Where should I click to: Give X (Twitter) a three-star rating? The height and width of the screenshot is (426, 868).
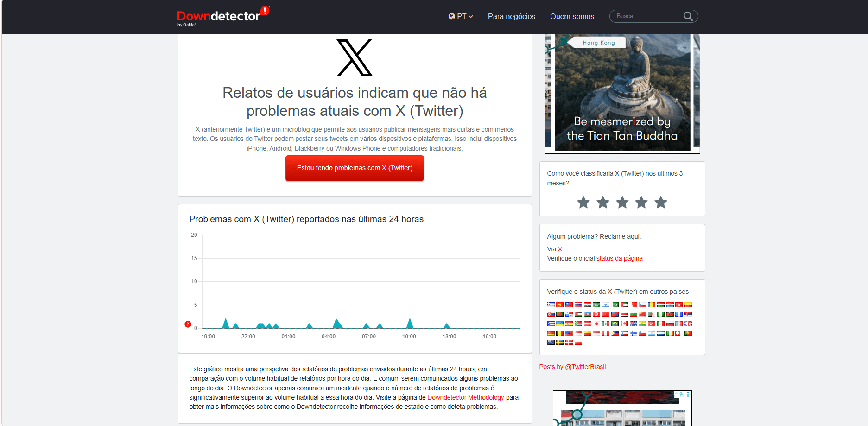(x=622, y=202)
